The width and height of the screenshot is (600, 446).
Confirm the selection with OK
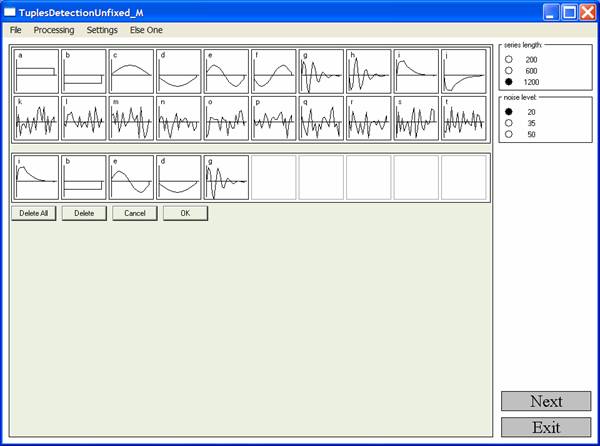(x=185, y=213)
